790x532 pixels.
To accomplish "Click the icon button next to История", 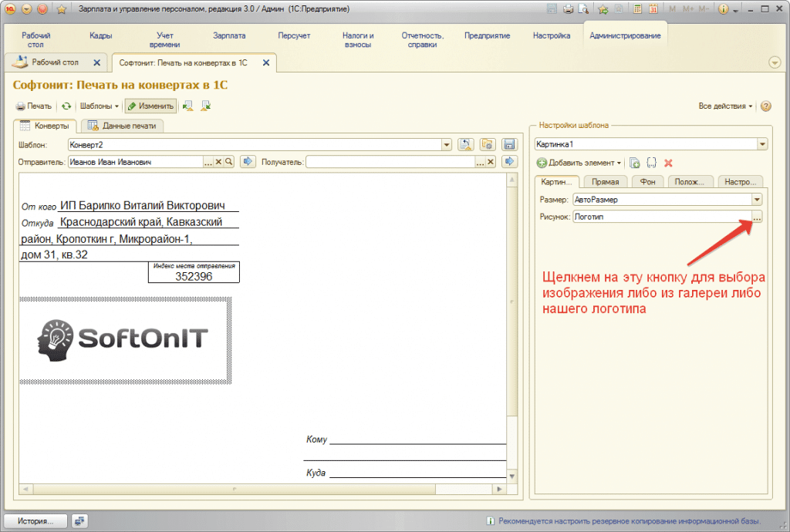I will [79, 521].
